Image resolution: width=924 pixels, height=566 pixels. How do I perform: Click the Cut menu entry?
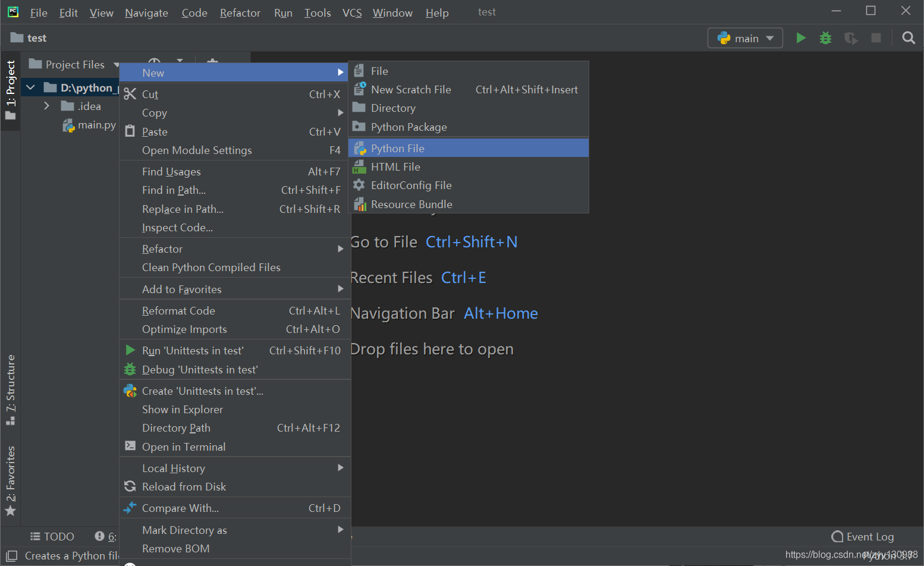click(x=235, y=95)
